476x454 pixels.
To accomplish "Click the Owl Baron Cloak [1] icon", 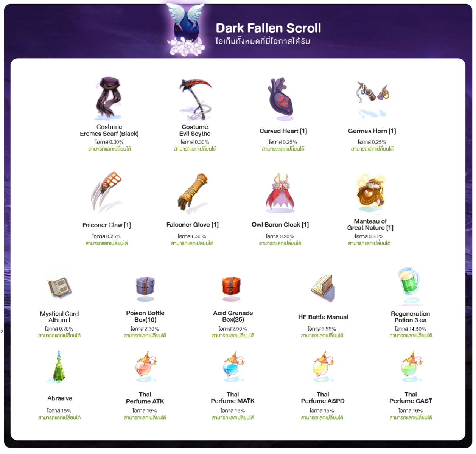I will pos(280,193).
